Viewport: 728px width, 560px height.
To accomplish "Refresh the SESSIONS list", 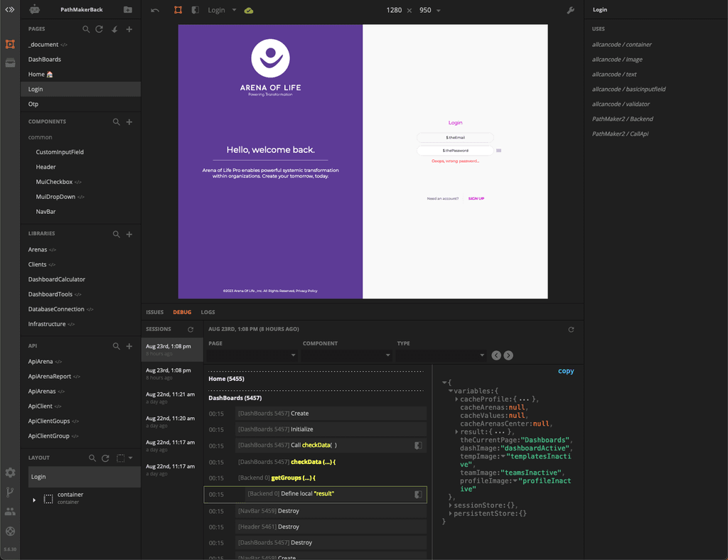I will [x=191, y=330].
